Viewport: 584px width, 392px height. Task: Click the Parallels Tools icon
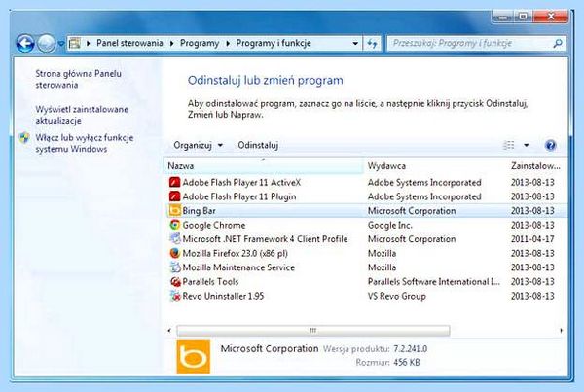[x=174, y=281]
